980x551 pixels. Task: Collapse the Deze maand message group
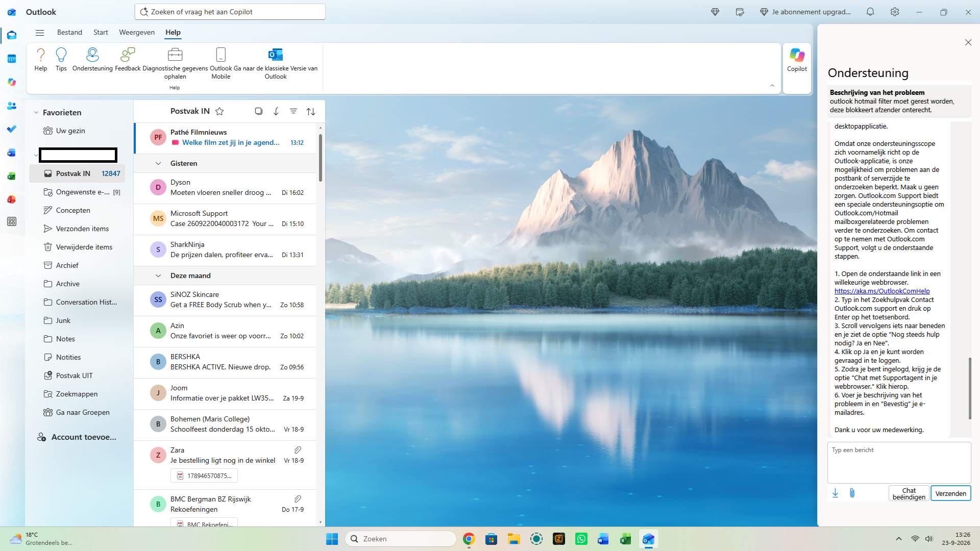point(158,275)
